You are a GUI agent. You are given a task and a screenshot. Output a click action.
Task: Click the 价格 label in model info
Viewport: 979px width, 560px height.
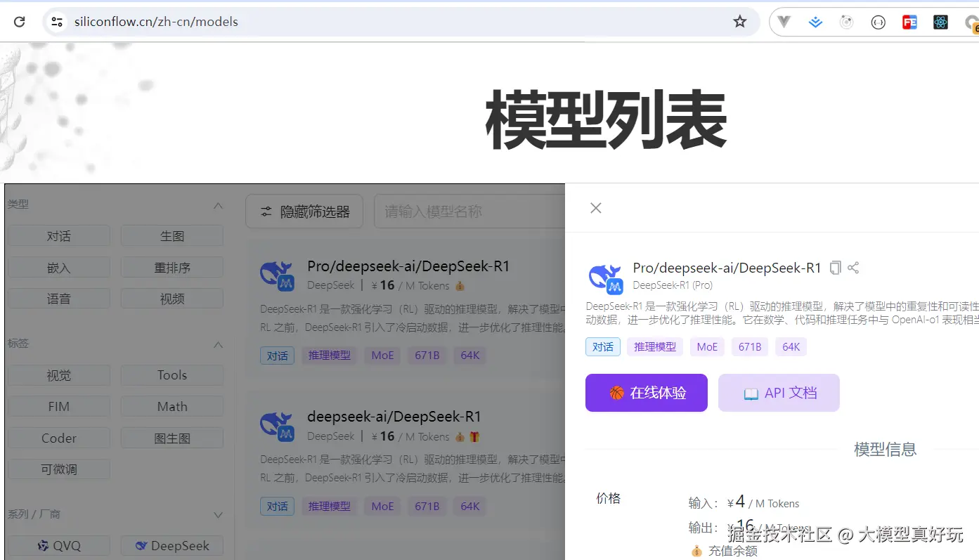click(x=609, y=498)
